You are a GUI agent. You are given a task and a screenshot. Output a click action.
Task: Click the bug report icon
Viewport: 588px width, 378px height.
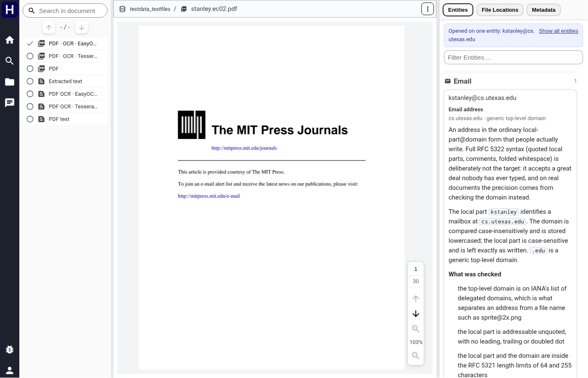point(10,349)
